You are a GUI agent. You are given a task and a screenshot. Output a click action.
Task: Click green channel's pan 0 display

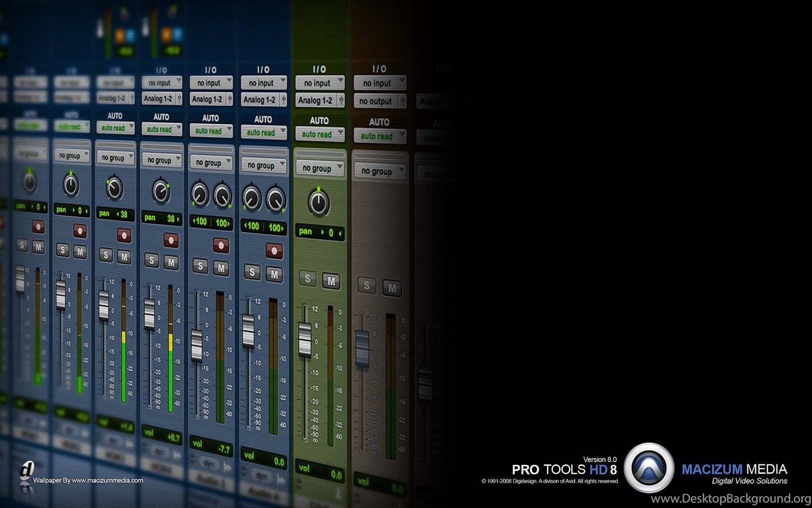(320, 232)
